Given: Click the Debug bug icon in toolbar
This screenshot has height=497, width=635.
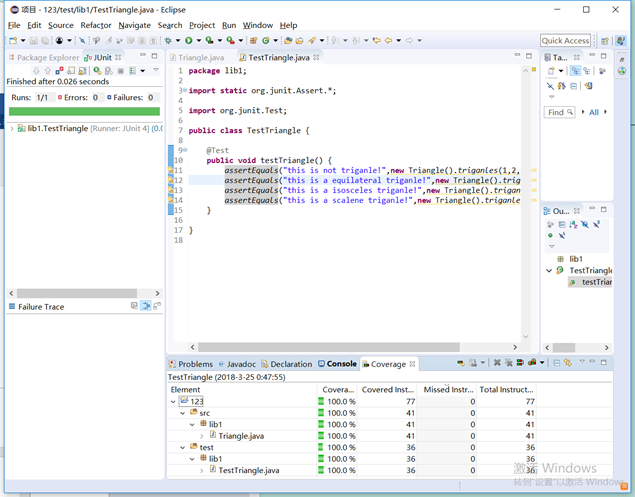Looking at the screenshot, I should (x=167, y=41).
